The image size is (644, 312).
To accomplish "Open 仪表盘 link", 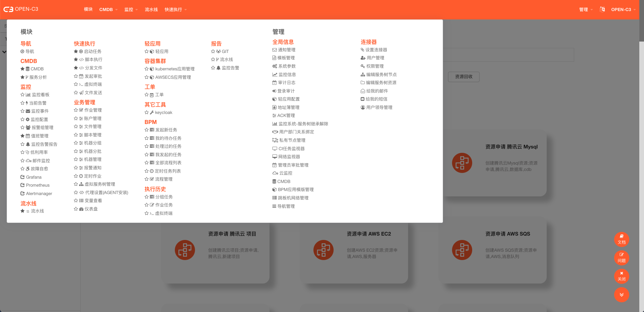I will [x=91, y=209].
